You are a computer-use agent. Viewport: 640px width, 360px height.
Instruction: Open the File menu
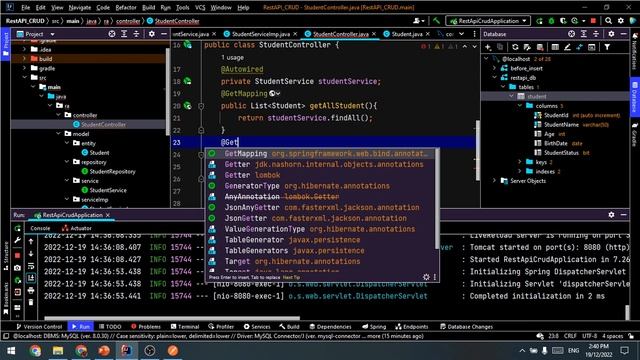click(25, 7)
